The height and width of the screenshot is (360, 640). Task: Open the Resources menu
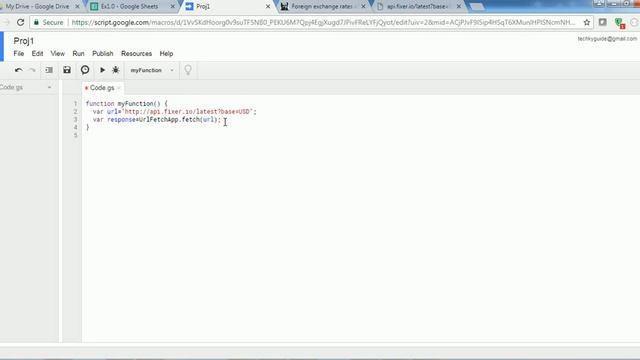pos(136,53)
